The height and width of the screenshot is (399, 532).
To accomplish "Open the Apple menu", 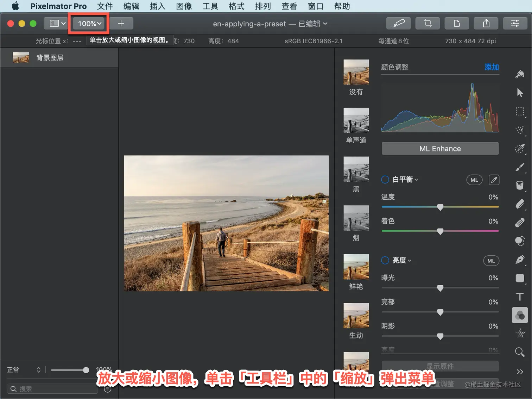I will [15, 6].
